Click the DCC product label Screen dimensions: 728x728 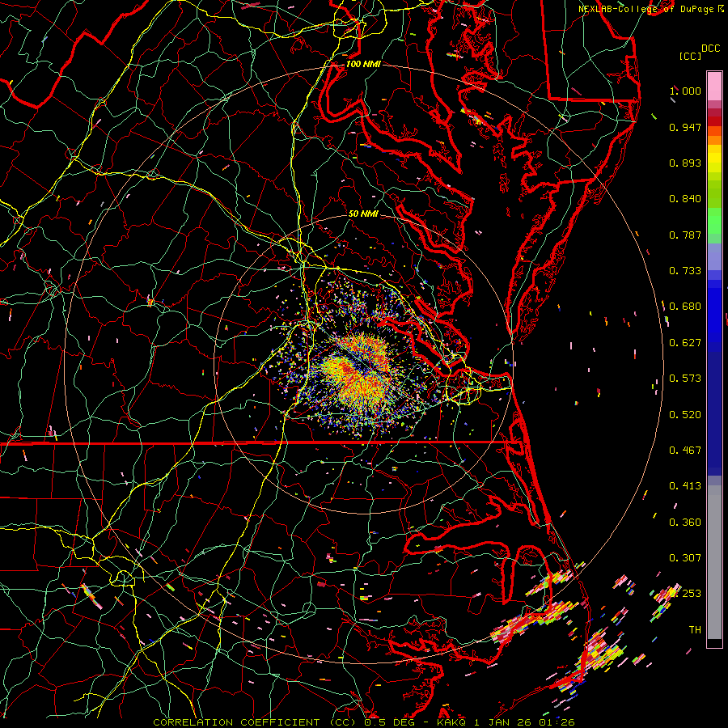(711, 49)
